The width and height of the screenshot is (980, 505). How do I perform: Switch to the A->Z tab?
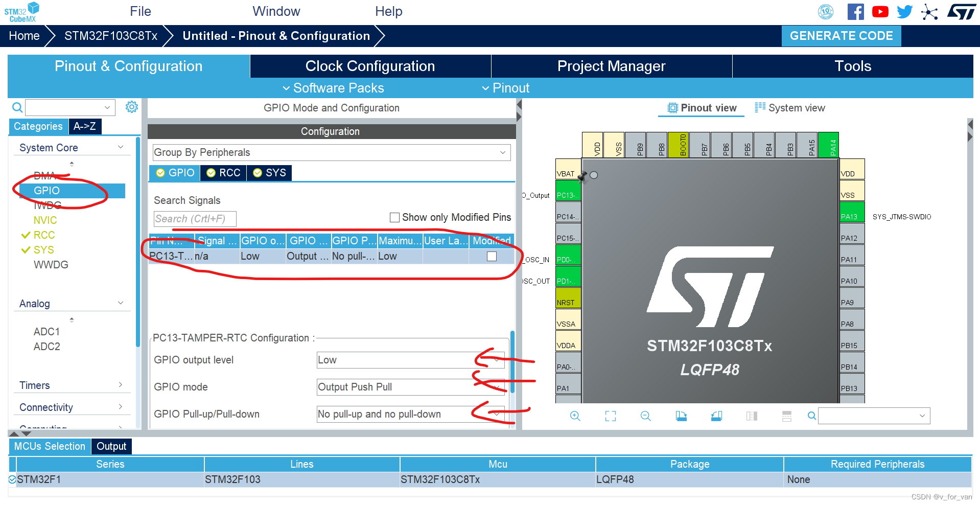coord(85,126)
